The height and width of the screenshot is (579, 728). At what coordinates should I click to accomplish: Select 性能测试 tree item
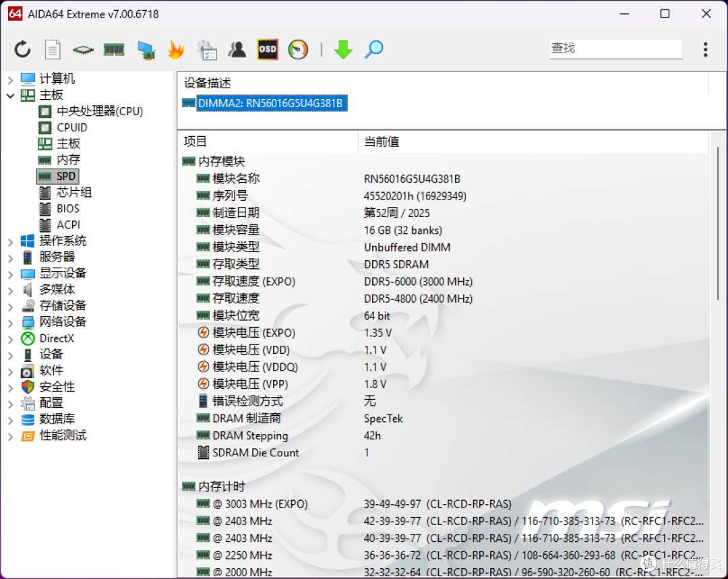(54, 435)
